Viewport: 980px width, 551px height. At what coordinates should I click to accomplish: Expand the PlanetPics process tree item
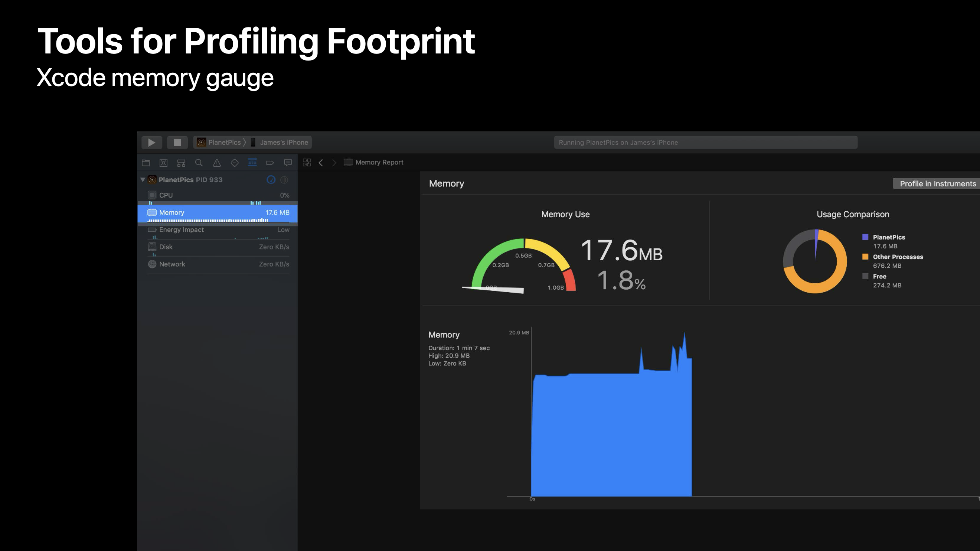[144, 179]
